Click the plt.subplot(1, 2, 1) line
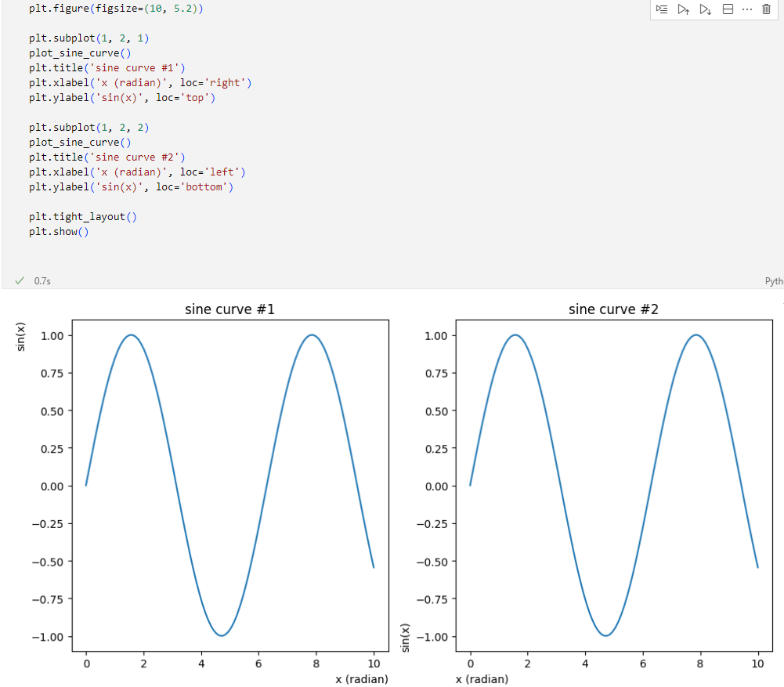The image size is (784, 687). pyautogui.click(x=89, y=38)
